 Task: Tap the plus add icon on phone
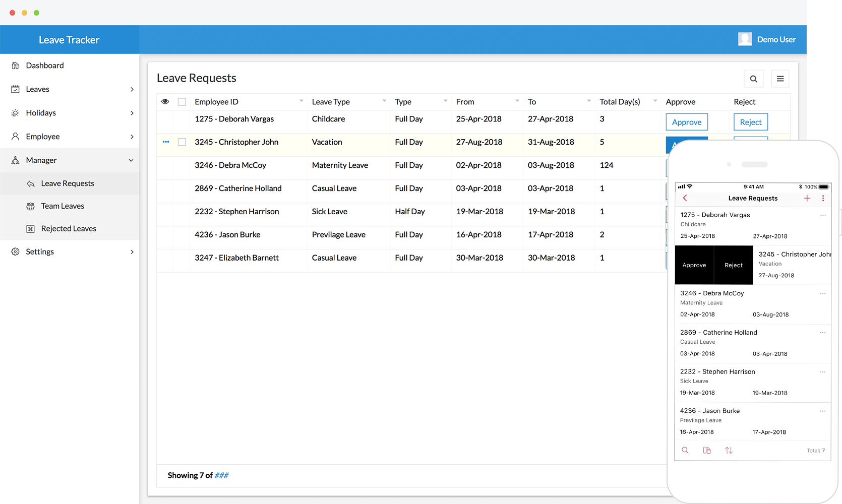pos(807,198)
